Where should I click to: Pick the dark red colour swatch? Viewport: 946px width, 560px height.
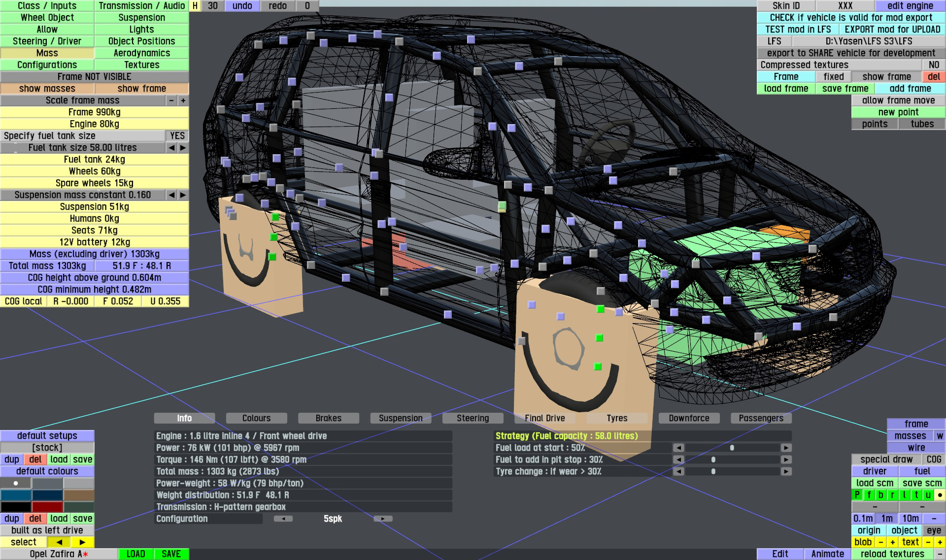coord(47,507)
